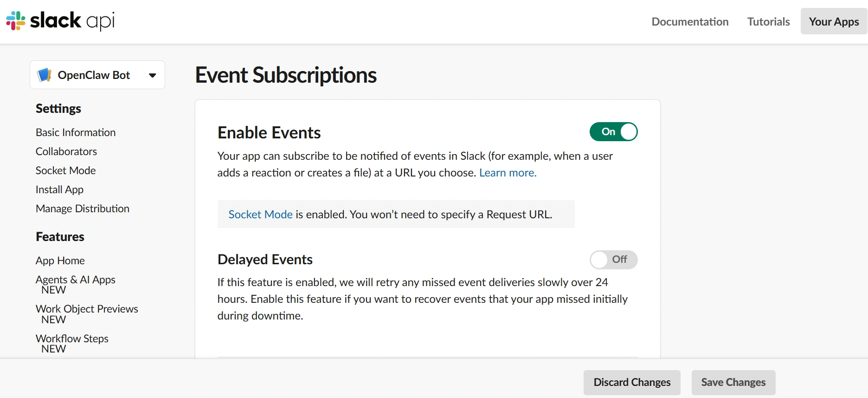Open the Install App page
868x398 pixels.
(x=59, y=189)
